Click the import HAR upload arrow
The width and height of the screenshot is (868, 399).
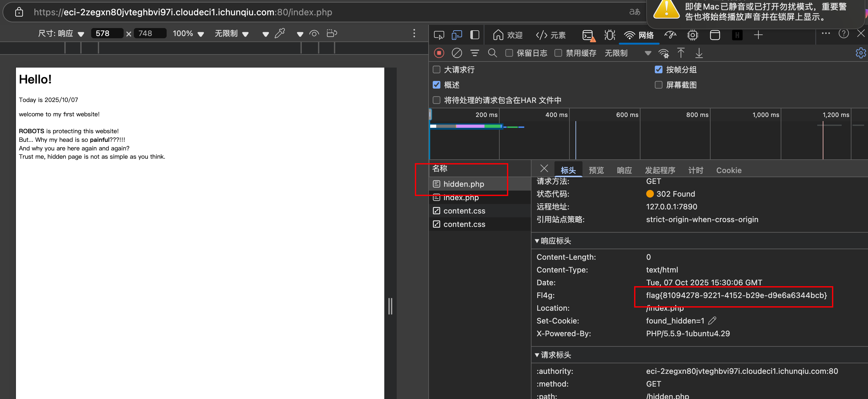(x=681, y=53)
